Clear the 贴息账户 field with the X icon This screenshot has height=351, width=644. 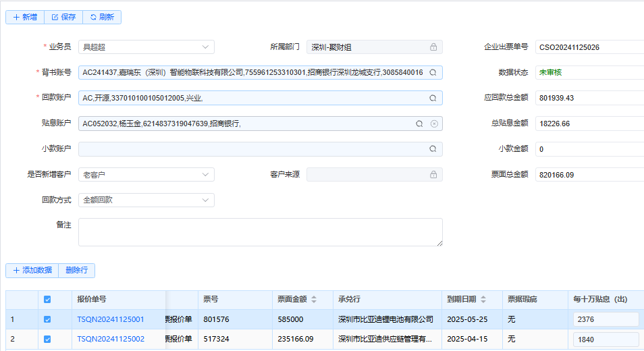pyautogui.click(x=434, y=124)
